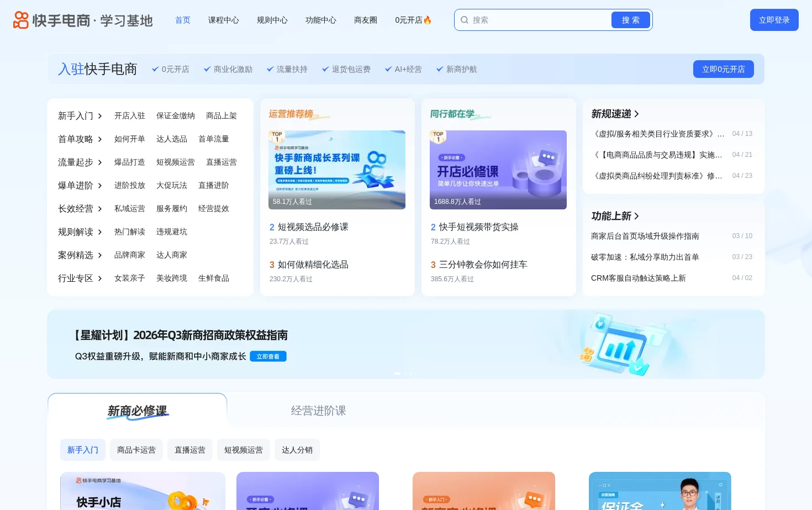Select the 直播运营 filter chip
812x510 pixels.
[x=190, y=450]
